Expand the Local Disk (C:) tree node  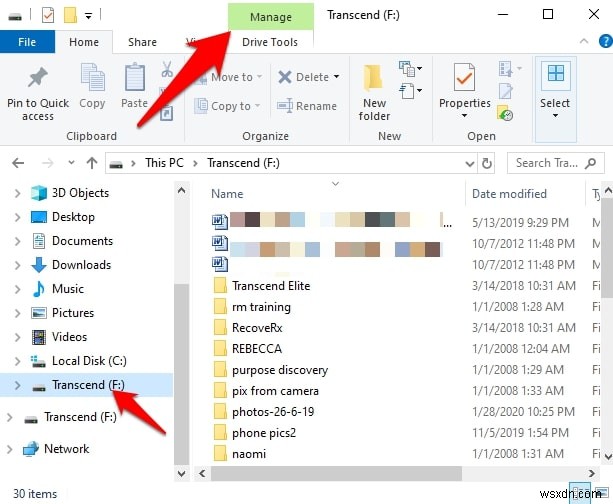coord(17,361)
